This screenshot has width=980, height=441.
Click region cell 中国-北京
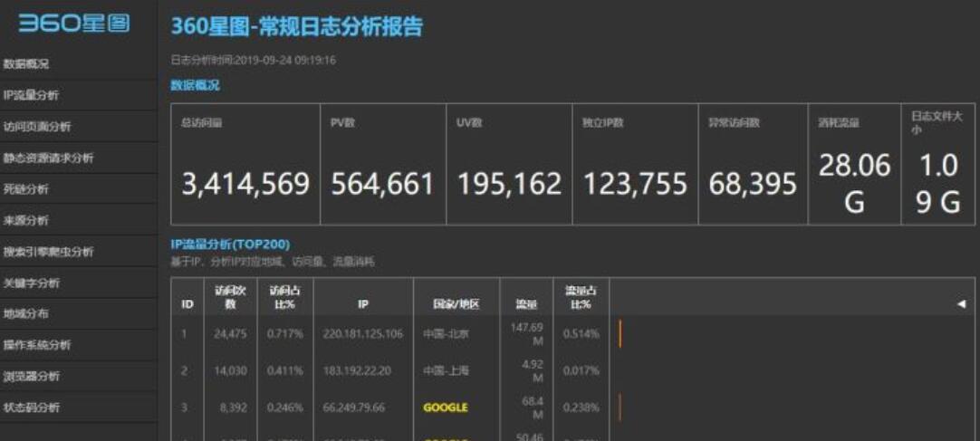pyautogui.click(x=445, y=333)
